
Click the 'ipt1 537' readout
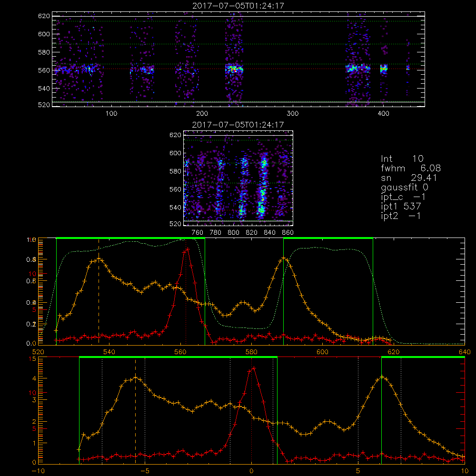401,207
